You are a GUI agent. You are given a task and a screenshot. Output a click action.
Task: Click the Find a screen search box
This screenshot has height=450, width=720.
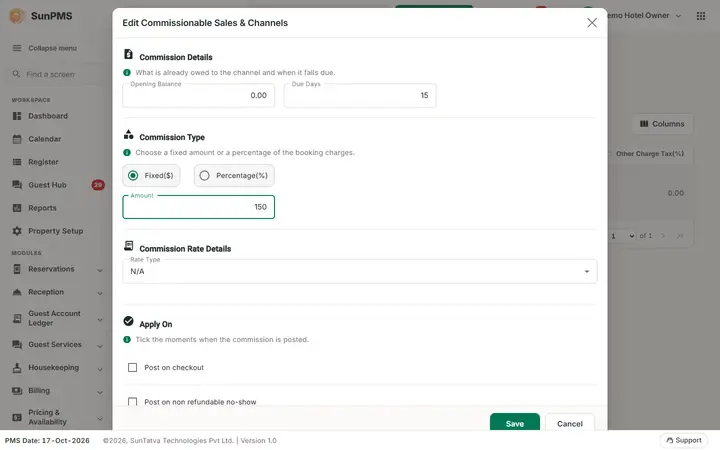56,74
